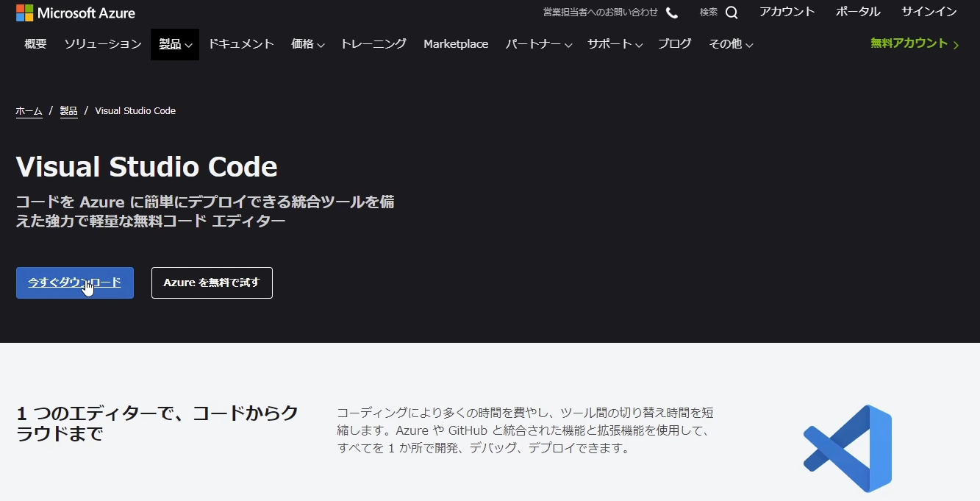Expand the ソリューション menu
Viewport: 980px width, 501px height.
click(103, 44)
